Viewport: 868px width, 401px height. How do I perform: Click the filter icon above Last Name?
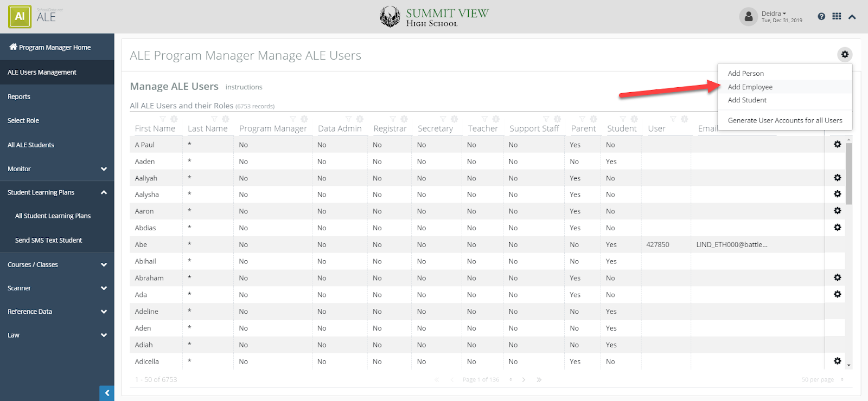click(x=214, y=119)
